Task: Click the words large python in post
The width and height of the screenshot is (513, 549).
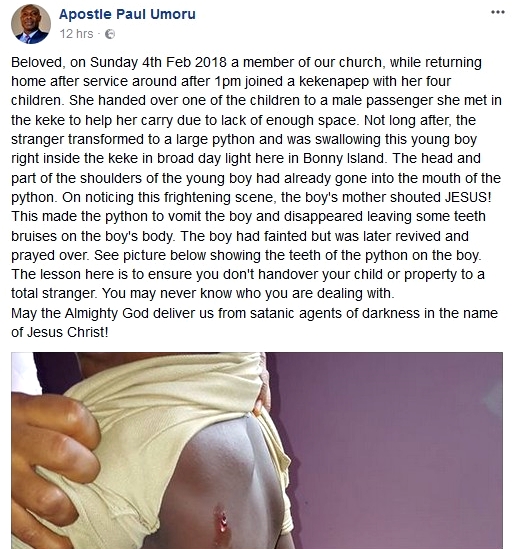Action: tap(215, 139)
